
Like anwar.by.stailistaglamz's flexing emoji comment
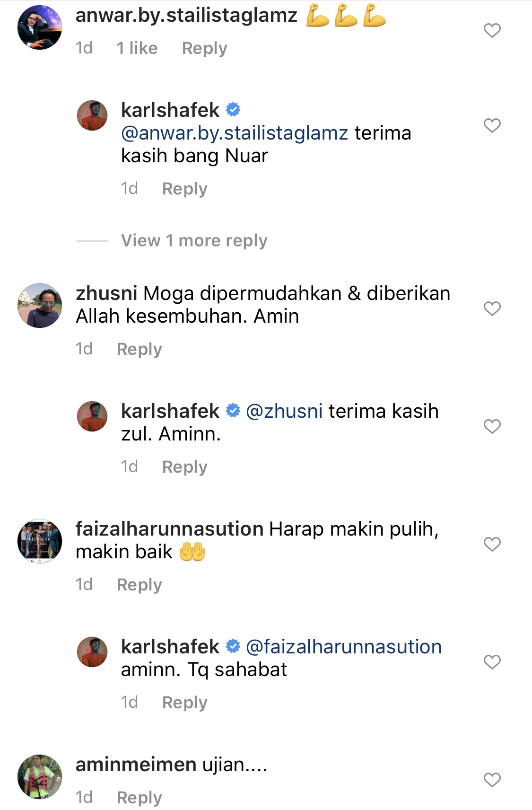tap(492, 31)
